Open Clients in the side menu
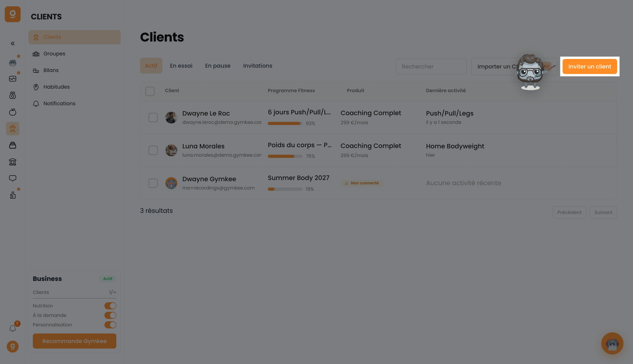The image size is (633, 364). [x=74, y=37]
